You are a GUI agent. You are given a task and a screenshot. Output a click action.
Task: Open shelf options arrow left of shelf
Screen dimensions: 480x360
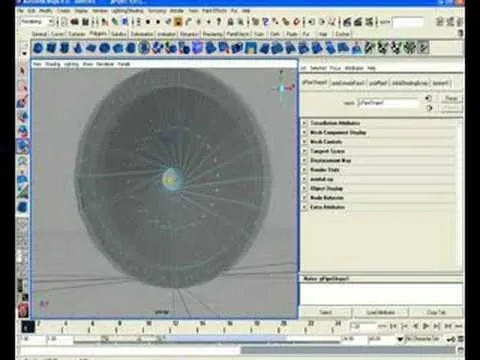pyautogui.click(x=24, y=53)
